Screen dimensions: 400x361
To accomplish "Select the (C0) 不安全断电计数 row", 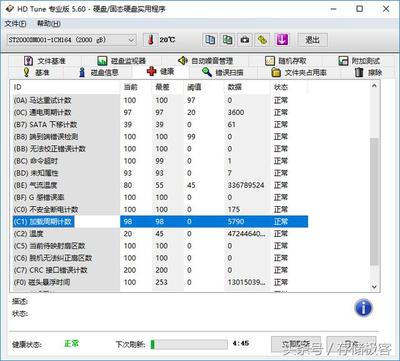I will pyautogui.click(x=159, y=209).
